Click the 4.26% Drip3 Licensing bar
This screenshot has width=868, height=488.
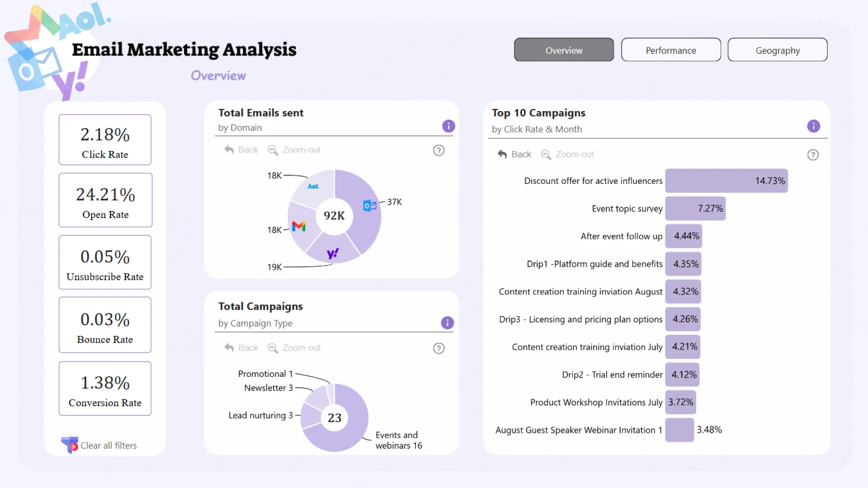coord(683,319)
